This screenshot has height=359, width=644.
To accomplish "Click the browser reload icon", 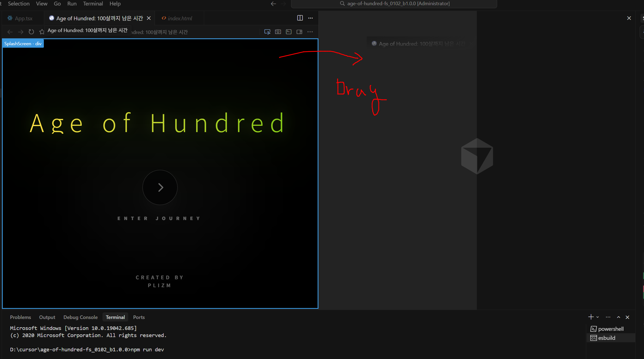I will 31,32.
